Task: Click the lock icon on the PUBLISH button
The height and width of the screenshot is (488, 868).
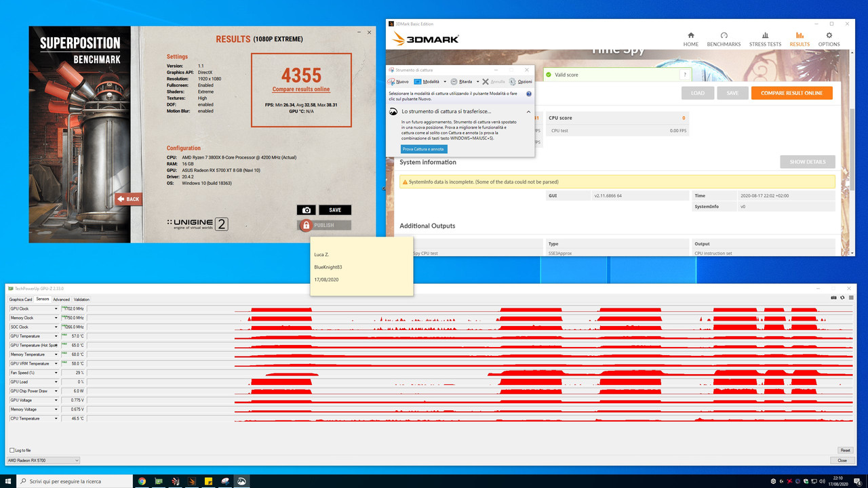Action: click(x=306, y=225)
